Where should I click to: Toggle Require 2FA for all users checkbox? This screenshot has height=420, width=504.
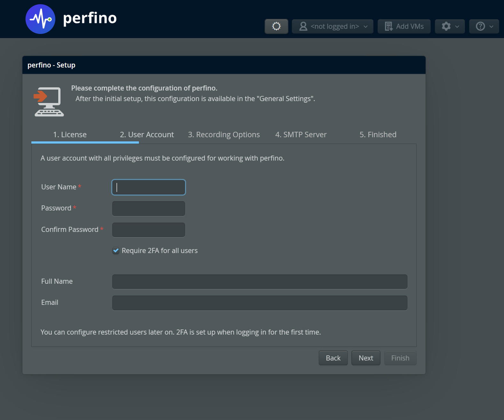116,251
